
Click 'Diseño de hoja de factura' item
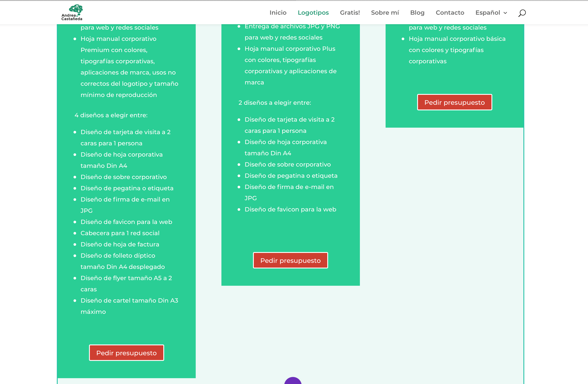120,244
